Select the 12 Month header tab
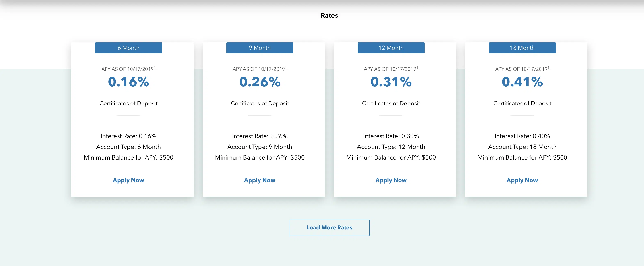The height and width of the screenshot is (266, 644). coord(391,48)
